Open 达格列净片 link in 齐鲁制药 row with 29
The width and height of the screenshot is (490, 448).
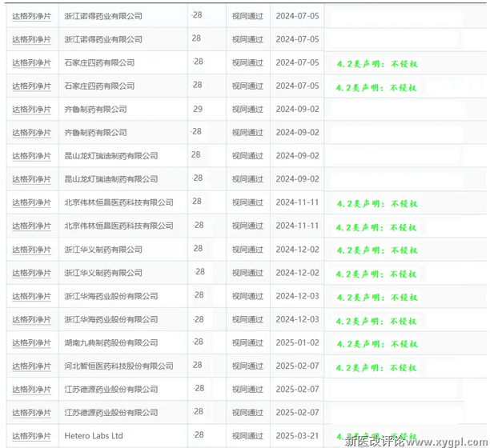coord(31,110)
